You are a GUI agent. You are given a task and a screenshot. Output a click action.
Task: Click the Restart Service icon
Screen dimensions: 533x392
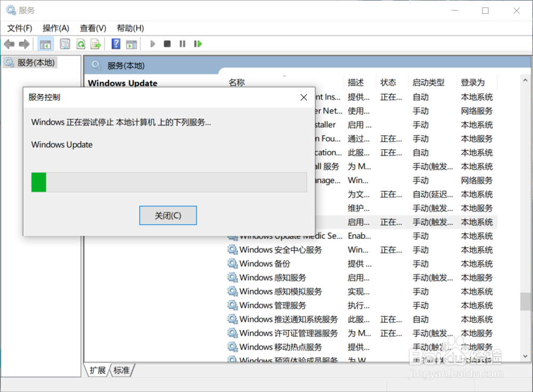point(198,44)
